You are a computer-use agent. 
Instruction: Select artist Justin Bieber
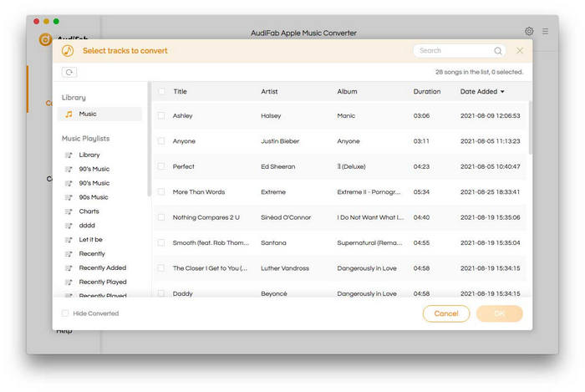(280, 141)
